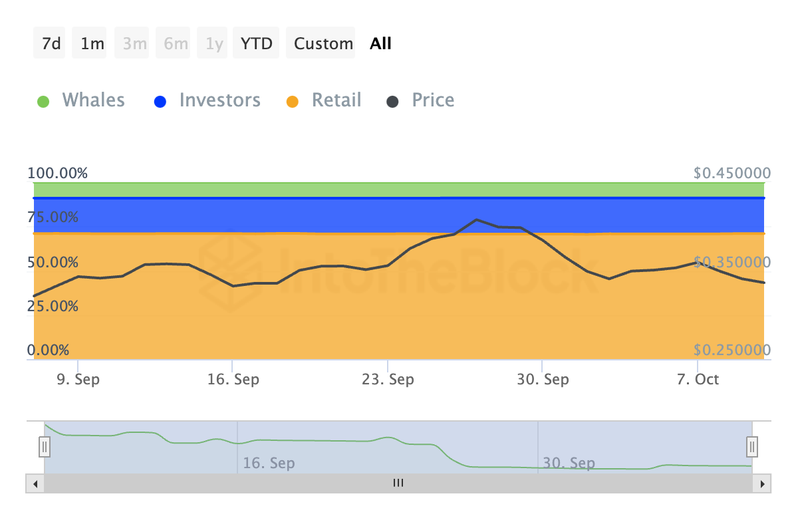Choose the YTD range option
This screenshot has height=532, width=798.
(256, 44)
